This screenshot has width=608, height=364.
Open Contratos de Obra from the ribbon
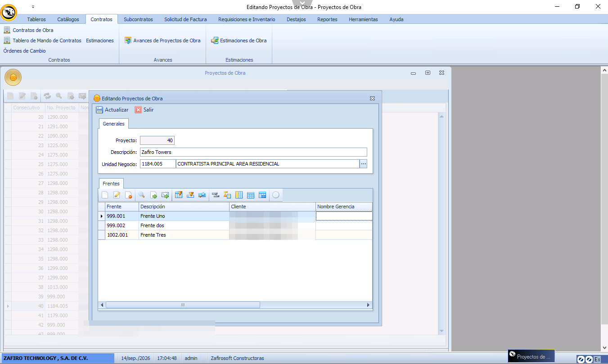point(28,30)
